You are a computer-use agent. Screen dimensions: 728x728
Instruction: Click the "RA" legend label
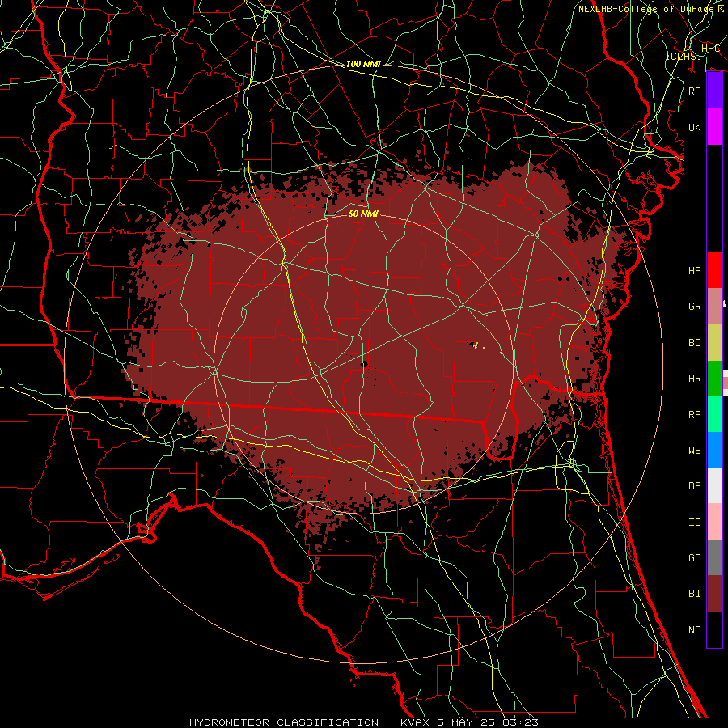click(x=694, y=415)
